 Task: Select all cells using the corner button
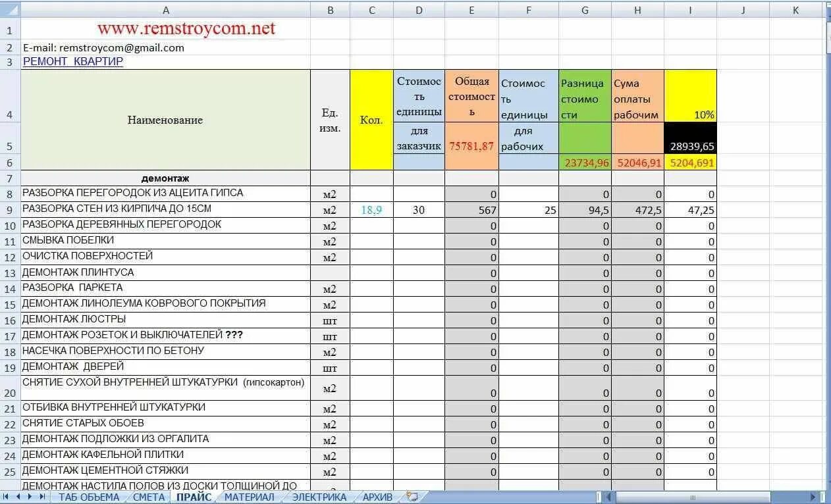point(10,10)
